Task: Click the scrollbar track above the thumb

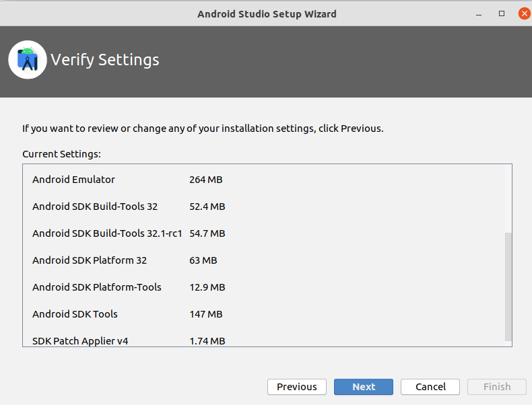Action: point(508,198)
